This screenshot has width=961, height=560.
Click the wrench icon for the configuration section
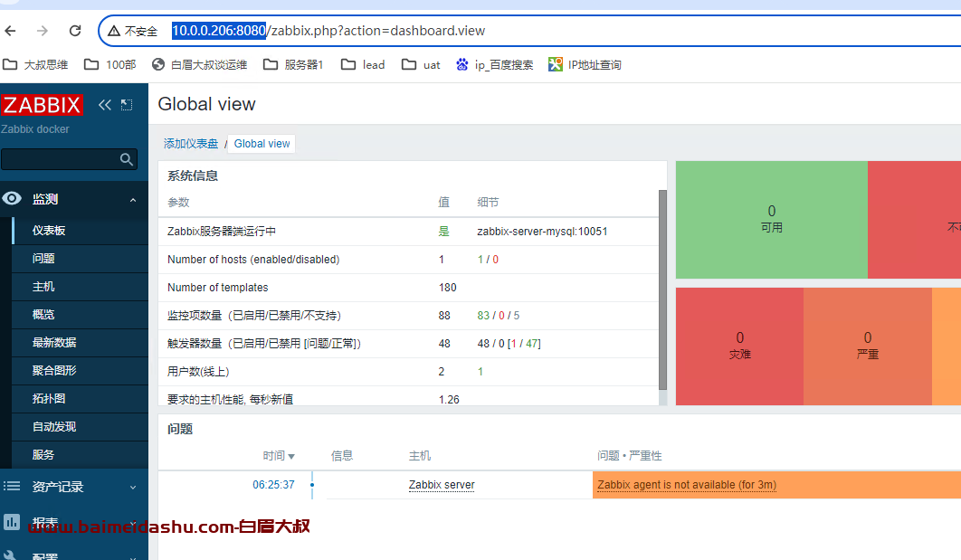pyautogui.click(x=11, y=555)
